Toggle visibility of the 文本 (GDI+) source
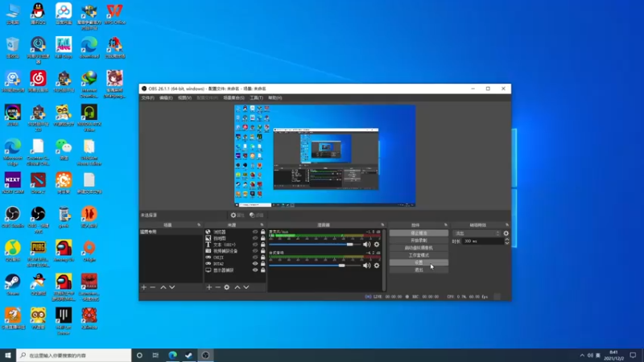 coord(255,245)
